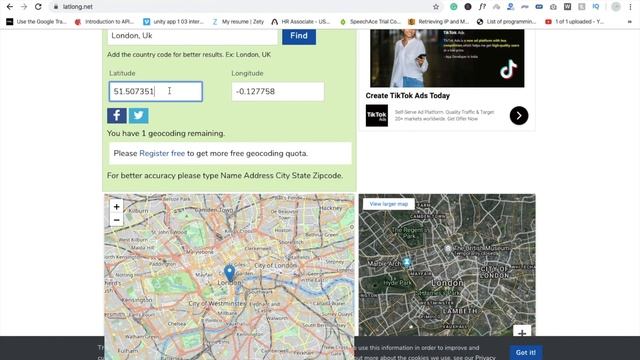The width and height of the screenshot is (640, 360).
Task: Open the green circular Grammarly-style extension
Action: [x=453, y=7]
